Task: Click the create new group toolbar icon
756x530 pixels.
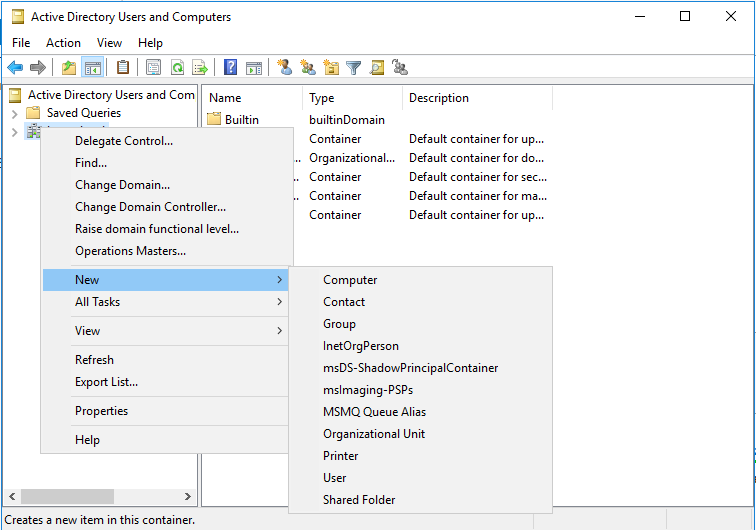Action: (308, 67)
